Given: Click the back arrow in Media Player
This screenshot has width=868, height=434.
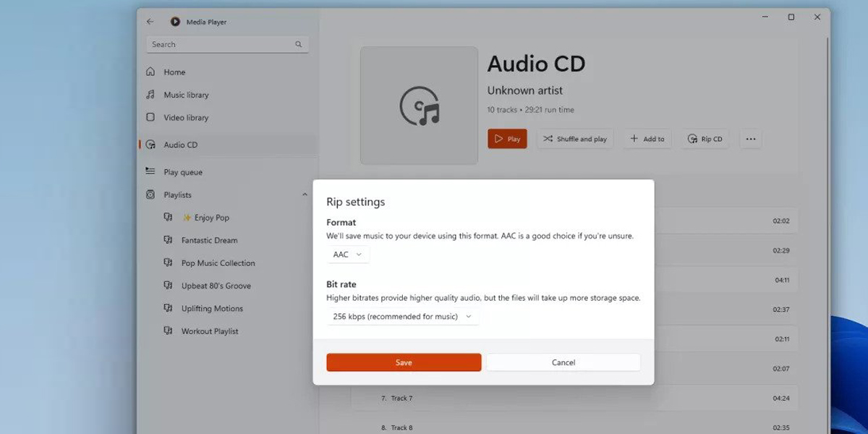Looking at the screenshot, I should [150, 22].
